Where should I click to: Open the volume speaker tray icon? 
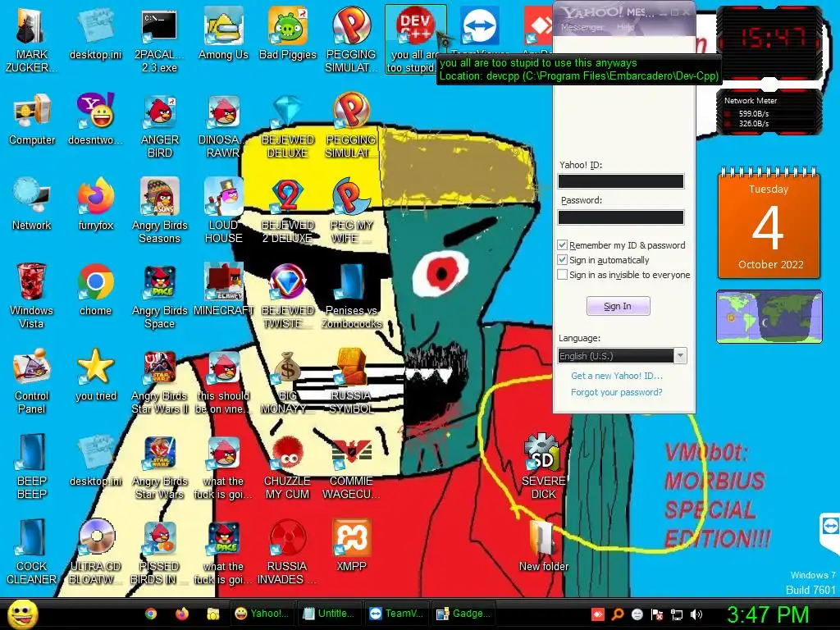[696, 614]
